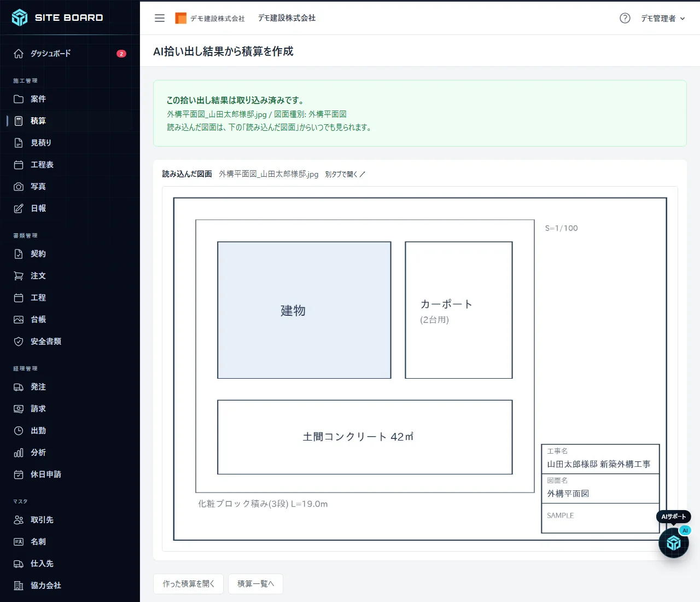Click the デモ建設株式会社 header text
The height and width of the screenshot is (602, 700).
(287, 18)
